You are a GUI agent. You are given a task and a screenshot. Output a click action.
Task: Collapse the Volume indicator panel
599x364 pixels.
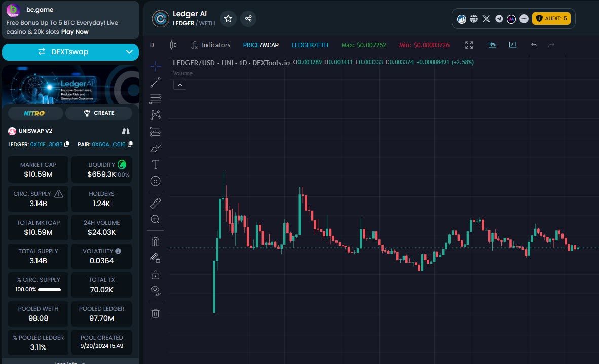coord(180,85)
